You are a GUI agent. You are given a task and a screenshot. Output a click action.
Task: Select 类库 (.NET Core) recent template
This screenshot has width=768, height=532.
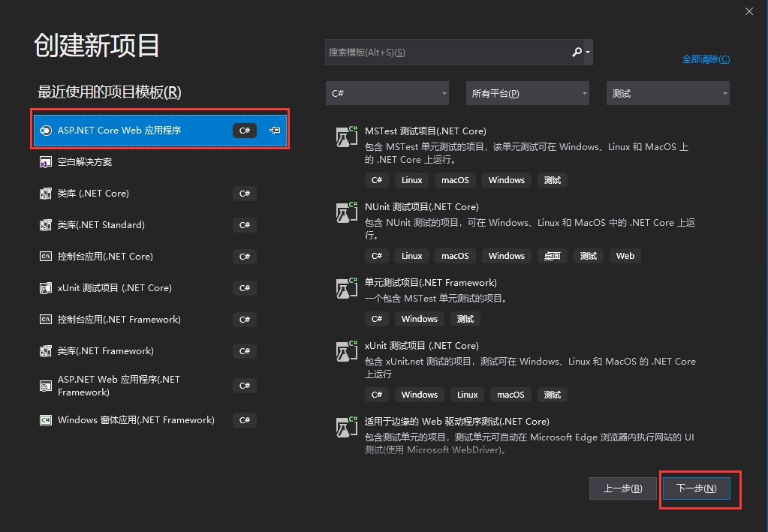point(160,194)
